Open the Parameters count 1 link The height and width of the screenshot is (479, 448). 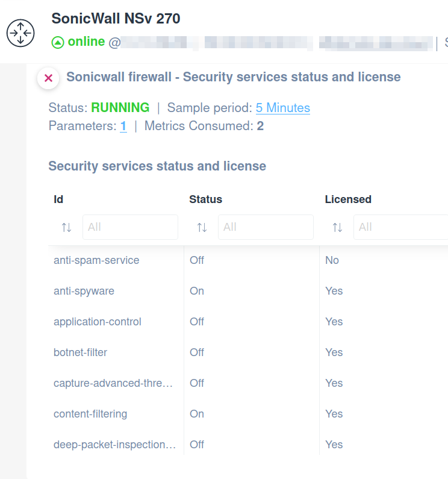(x=123, y=126)
